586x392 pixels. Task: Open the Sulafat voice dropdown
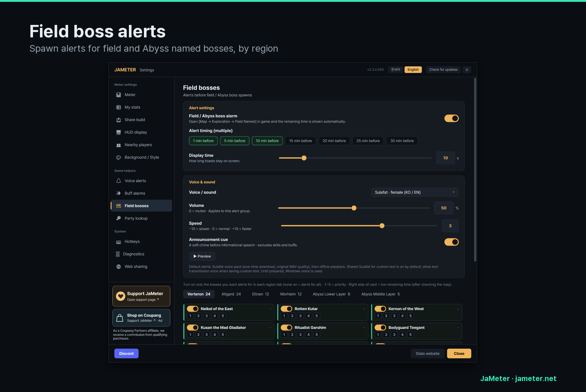coord(415,192)
